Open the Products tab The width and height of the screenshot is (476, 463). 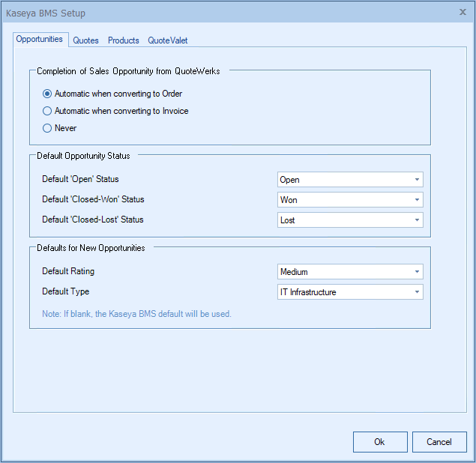123,40
